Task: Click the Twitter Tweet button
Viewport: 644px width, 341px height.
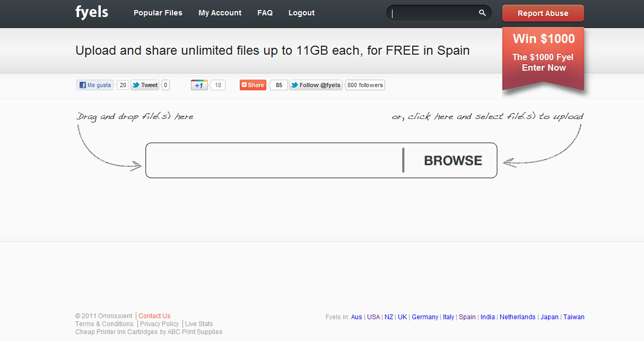Action: click(x=145, y=85)
